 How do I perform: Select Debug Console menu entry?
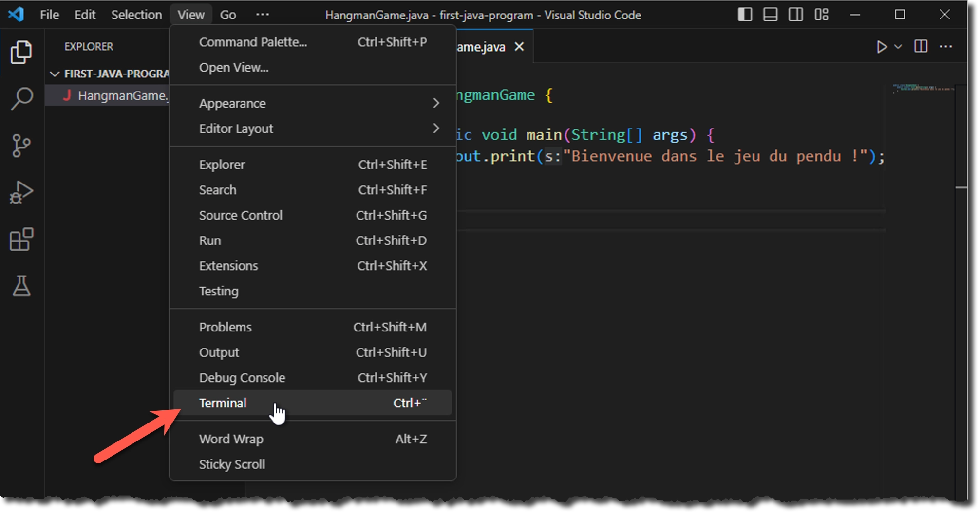(x=313, y=378)
